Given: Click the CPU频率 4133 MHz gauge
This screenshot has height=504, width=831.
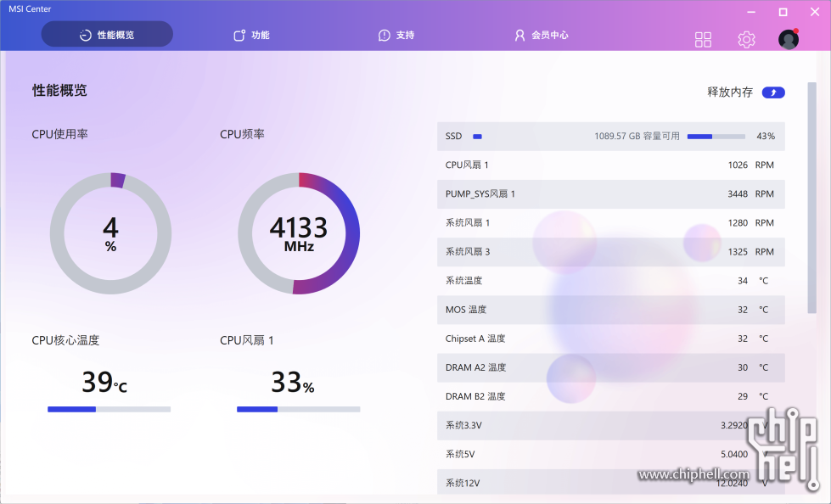Looking at the screenshot, I should coord(299,233).
